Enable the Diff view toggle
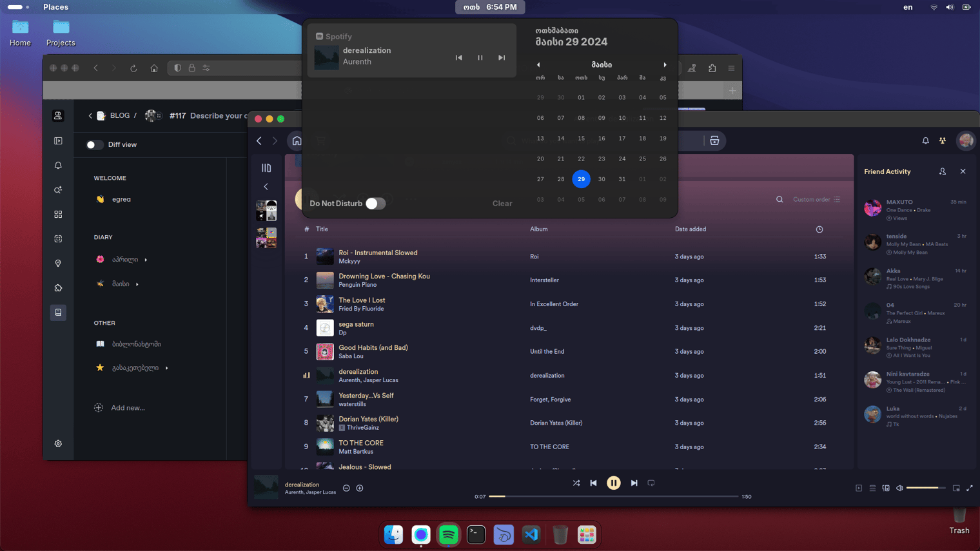The image size is (980, 551). [x=95, y=145]
